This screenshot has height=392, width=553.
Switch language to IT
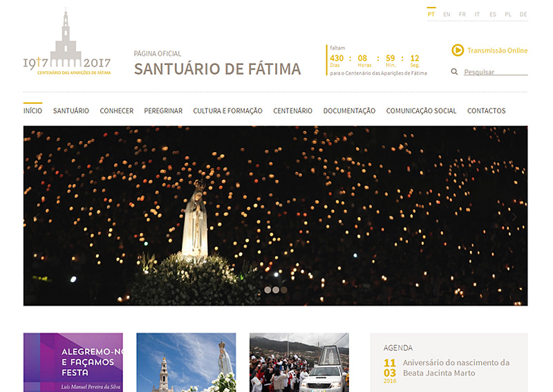[477, 15]
